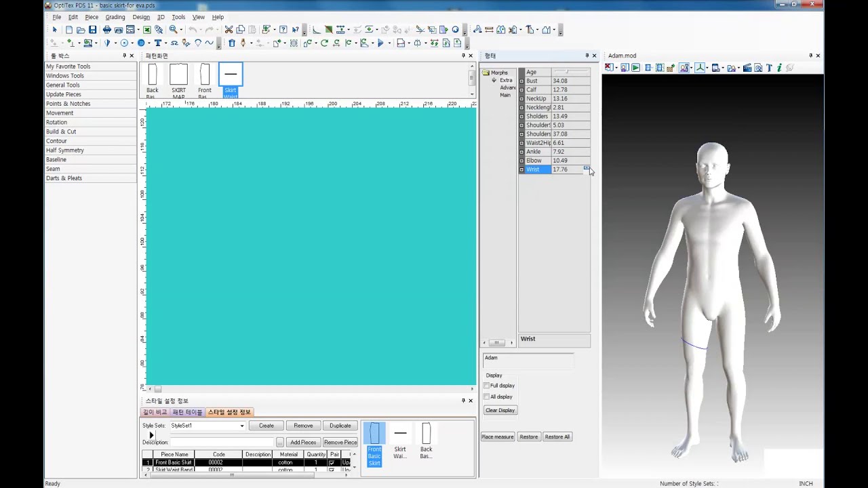Select Darts & Pleats in toolbox
The height and width of the screenshot is (488, 868).
click(64, 178)
